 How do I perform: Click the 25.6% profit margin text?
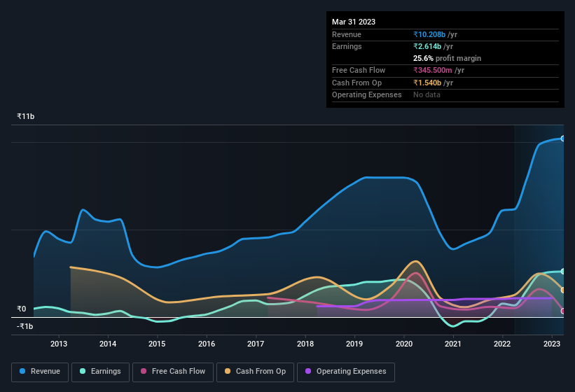point(447,58)
